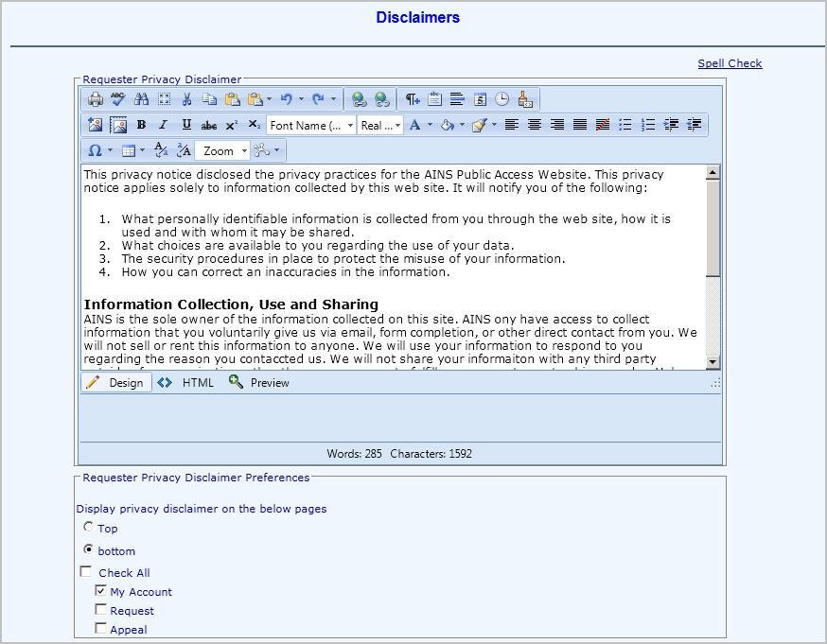This screenshot has height=644, width=827.
Task: Click the Format Stripper brush icon
Action: [525, 99]
